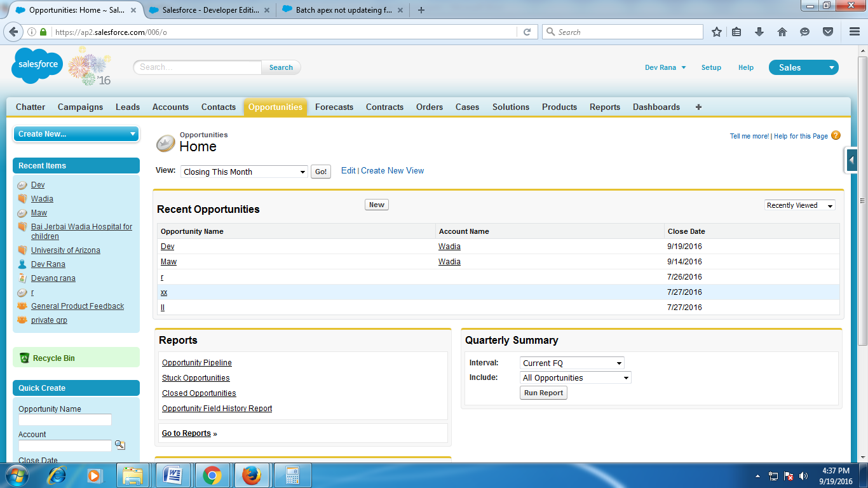Click the Salesforce cloud logo
The width and height of the screenshot is (868, 488).
click(x=37, y=65)
